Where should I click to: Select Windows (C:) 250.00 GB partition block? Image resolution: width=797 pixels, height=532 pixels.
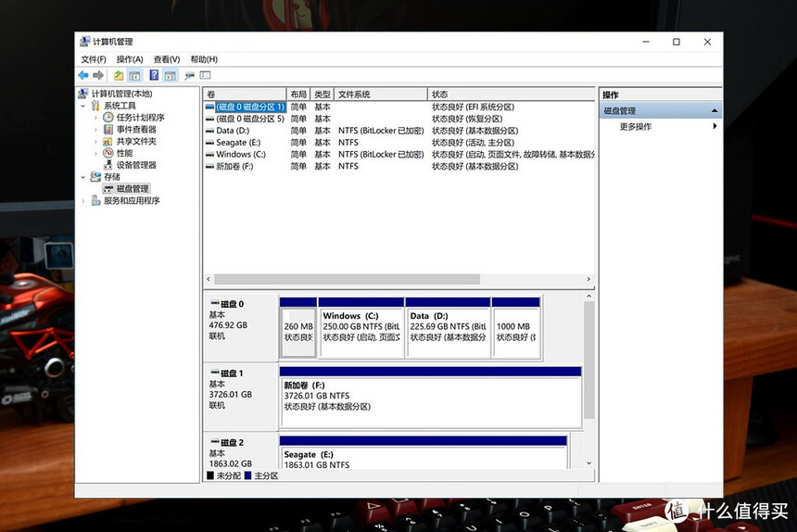(x=361, y=328)
